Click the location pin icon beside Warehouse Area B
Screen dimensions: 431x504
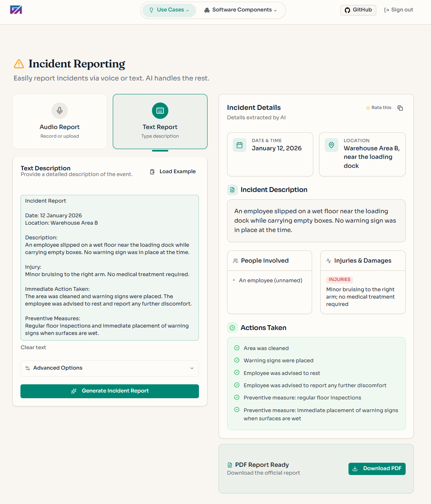coord(331,145)
